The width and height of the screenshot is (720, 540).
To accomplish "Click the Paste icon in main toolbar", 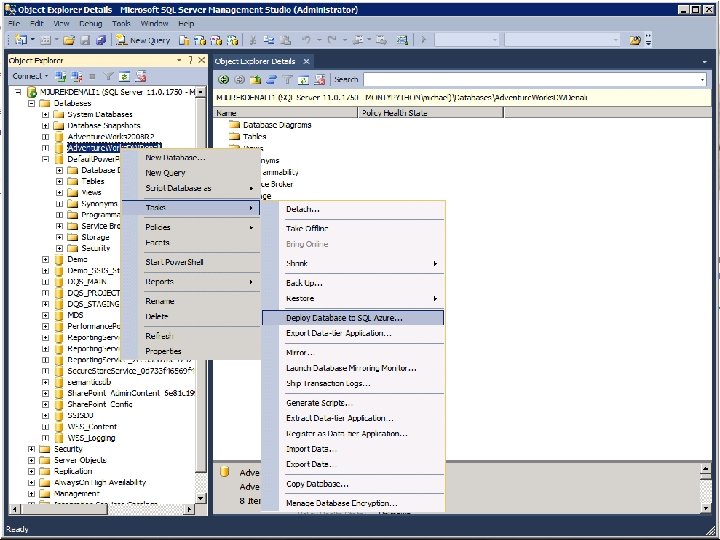I will tap(285, 40).
